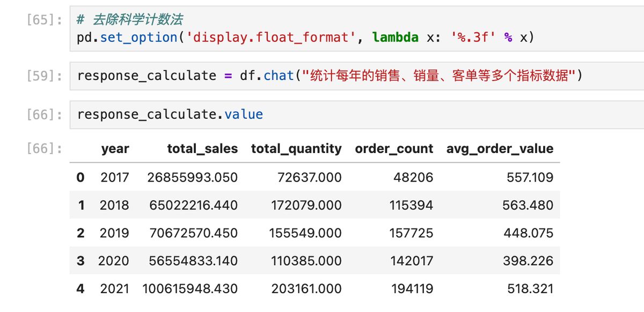Screen dimensions: 644x312
Task: Click the order_count column header
Action: tap(393, 149)
